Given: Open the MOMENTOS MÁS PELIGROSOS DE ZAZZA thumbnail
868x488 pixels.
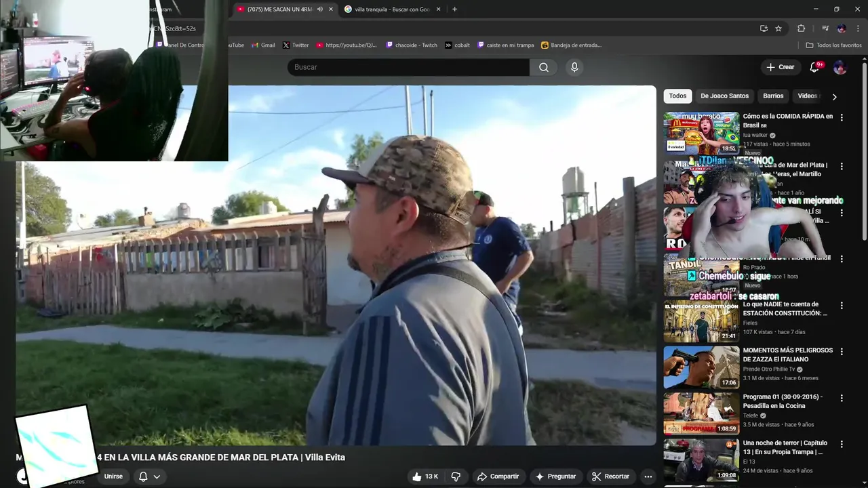Looking at the screenshot, I should 701,367.
